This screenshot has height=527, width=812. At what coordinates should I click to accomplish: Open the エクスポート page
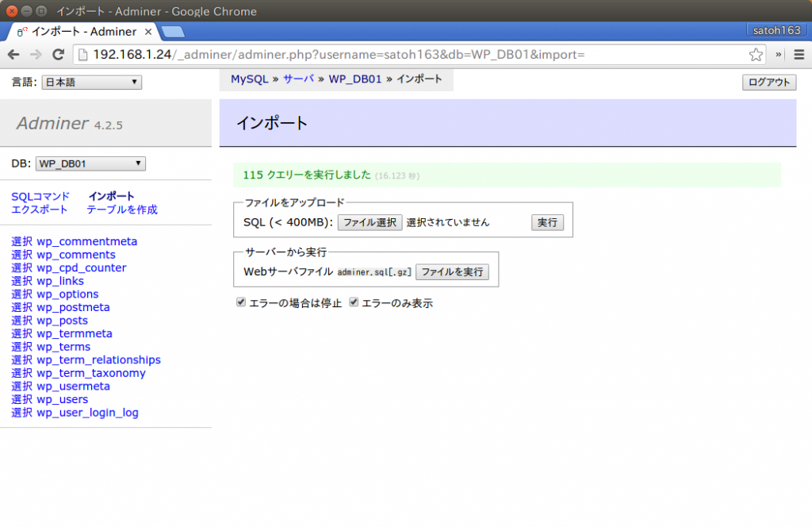[40, 210]
